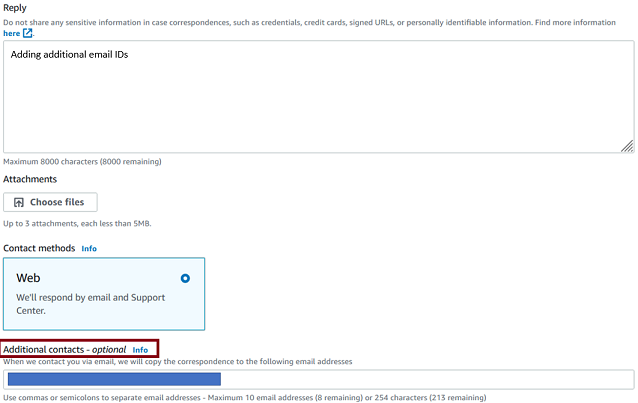This screenshot has width=638, height=403.
Task: Click the "Additional contacts - optional" label
Action: pos(65,349)
